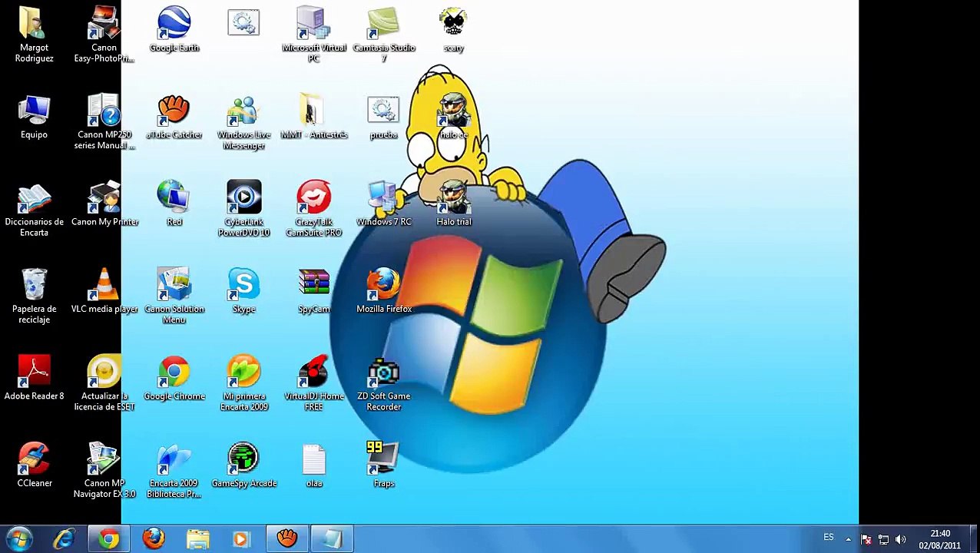This screenshot has height=553, width=980.
Task: Launch Skype from the desktop
Action: pyautogui.click(x=244, y=290)
